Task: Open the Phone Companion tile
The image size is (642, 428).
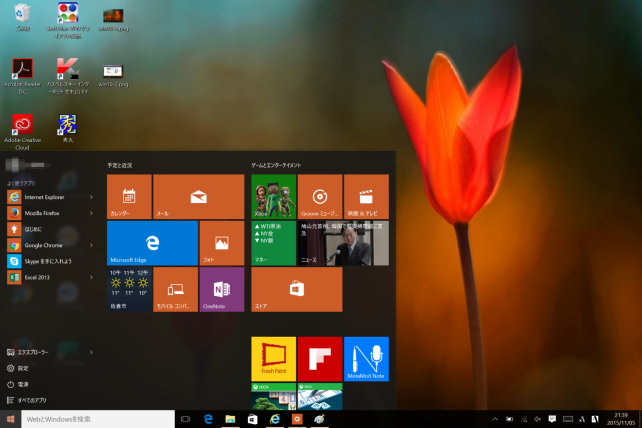Action: coord(176,290)
